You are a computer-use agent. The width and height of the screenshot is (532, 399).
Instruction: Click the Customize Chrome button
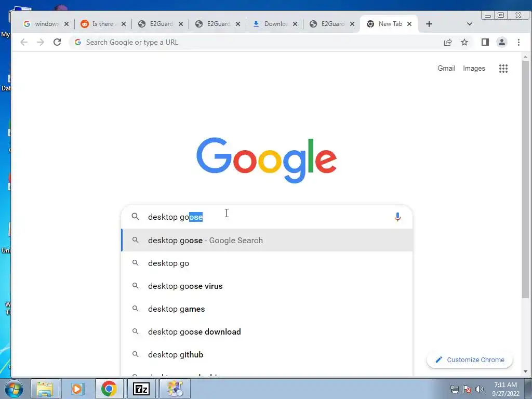470,360
